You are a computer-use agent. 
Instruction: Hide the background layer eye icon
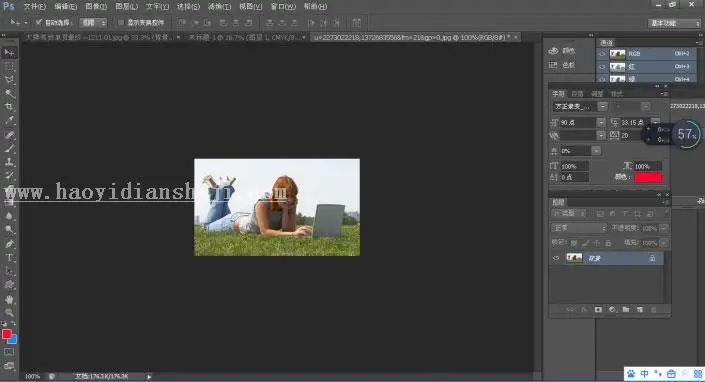coord(556,258)
